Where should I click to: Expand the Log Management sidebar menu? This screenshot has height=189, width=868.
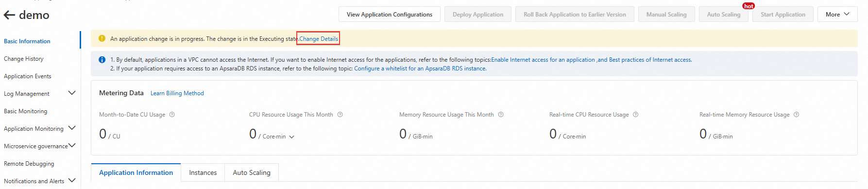click(x=72, y=93)
